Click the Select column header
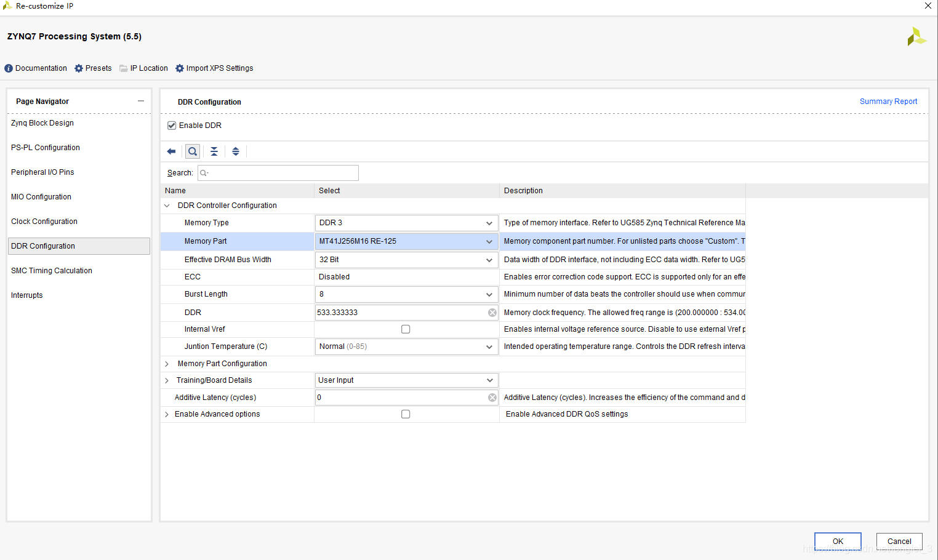This screenshot has height=560, width=938. 407,191
